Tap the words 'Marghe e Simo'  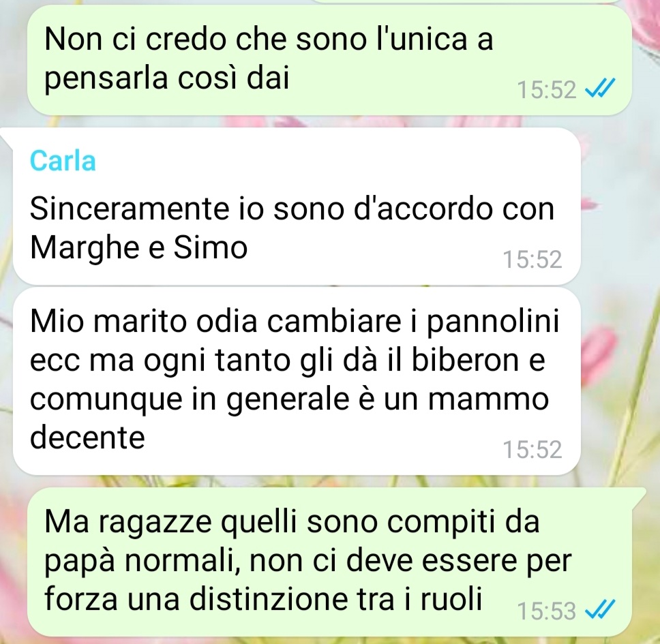[x=139, y=247]
